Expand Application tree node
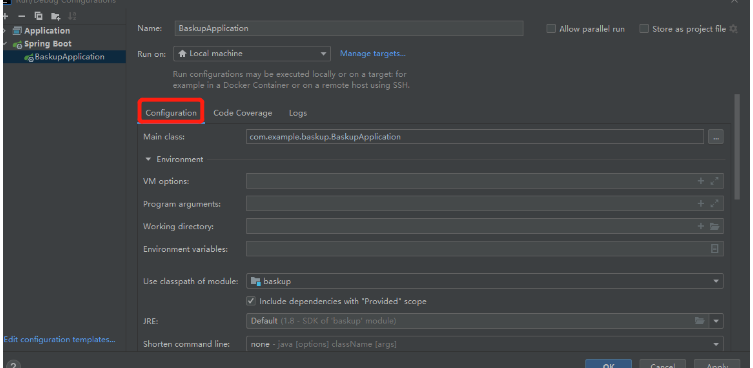Image resolution: width=753 pixels, height=368 pixels. point(5,31)
